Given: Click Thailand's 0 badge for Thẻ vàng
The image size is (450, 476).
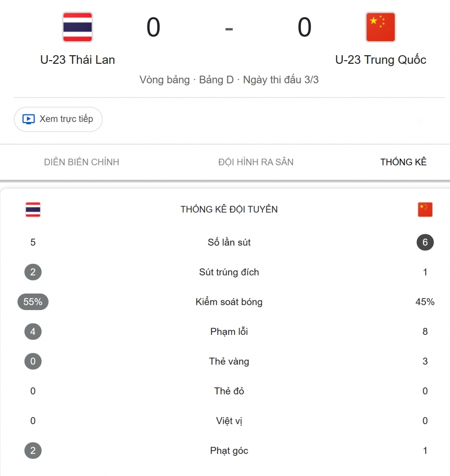Looking at the screenshot, I should 33,362.
